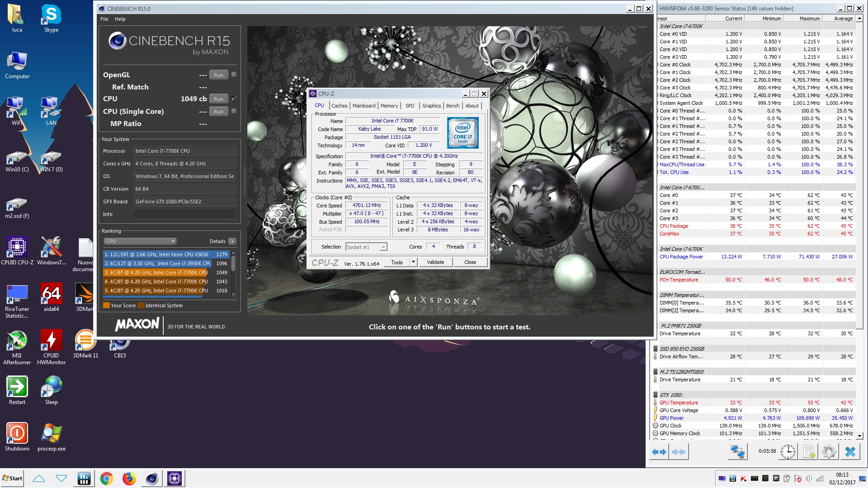Click the HWiNFO blue expand arrows icon

659,452
